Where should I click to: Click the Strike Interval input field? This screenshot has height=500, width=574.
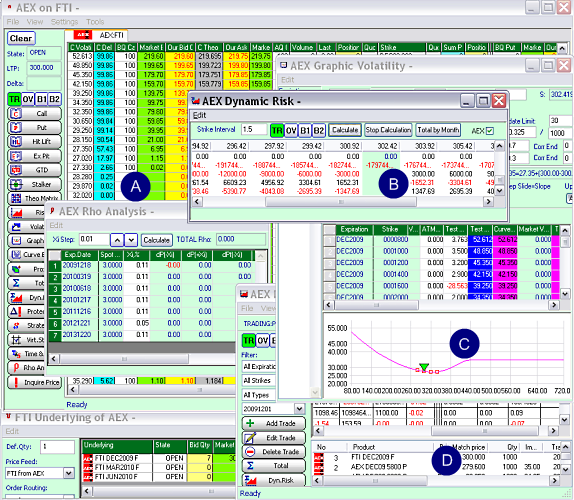coord(254,129)
